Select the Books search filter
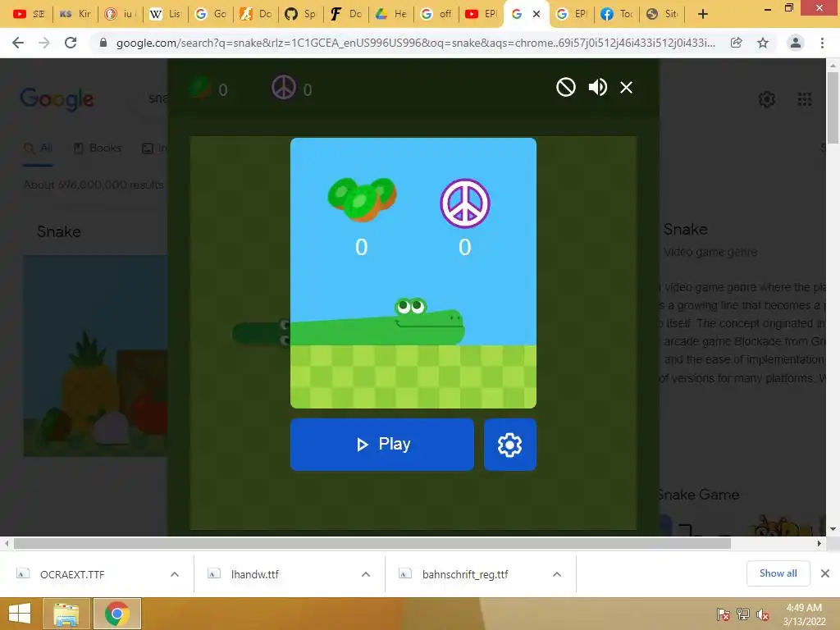The image size is (840, 630). tap(98, 148)
